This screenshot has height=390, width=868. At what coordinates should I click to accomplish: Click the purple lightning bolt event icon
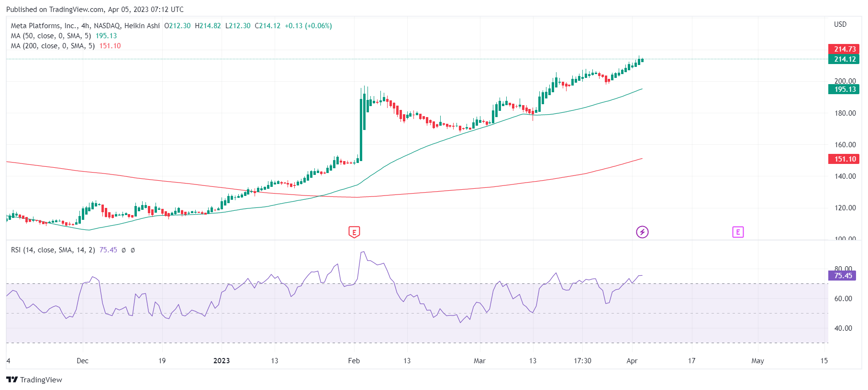642,232
